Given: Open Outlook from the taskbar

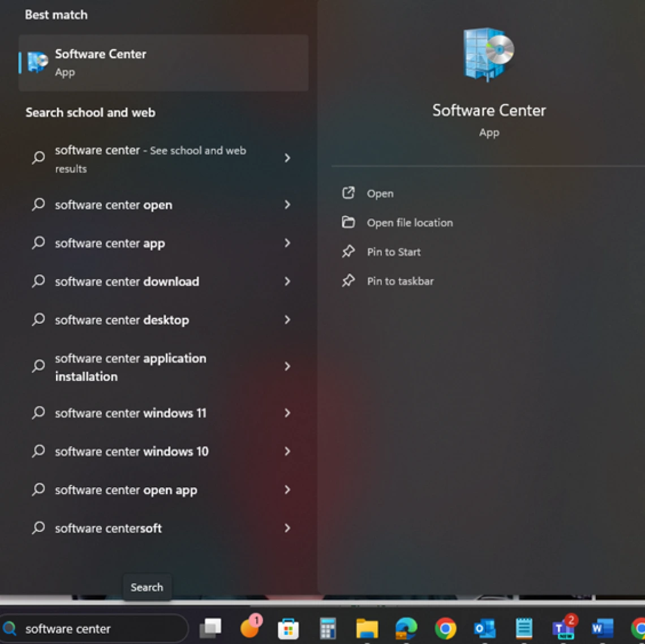Looking at the screenshot, I should click(484, 628).
